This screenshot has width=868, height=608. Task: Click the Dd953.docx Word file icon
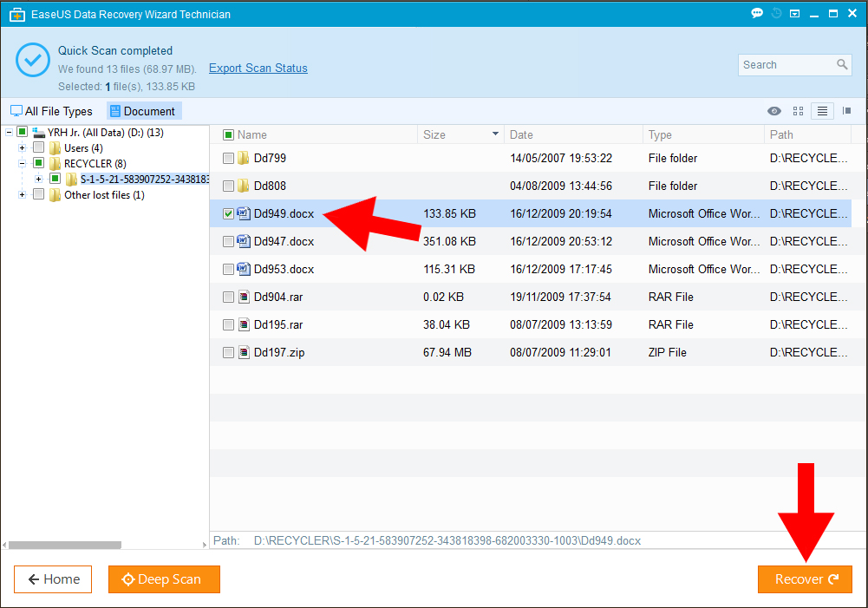[x=244, y=269]
